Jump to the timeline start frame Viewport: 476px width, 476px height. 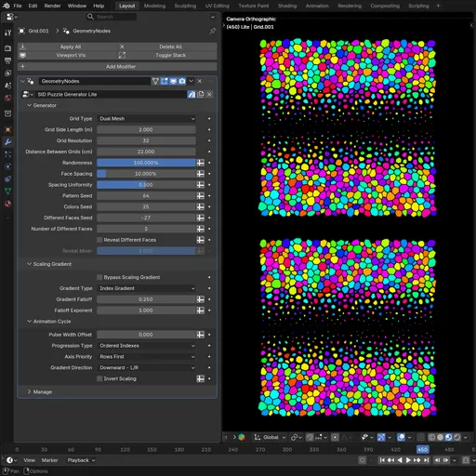pos(382,460)
